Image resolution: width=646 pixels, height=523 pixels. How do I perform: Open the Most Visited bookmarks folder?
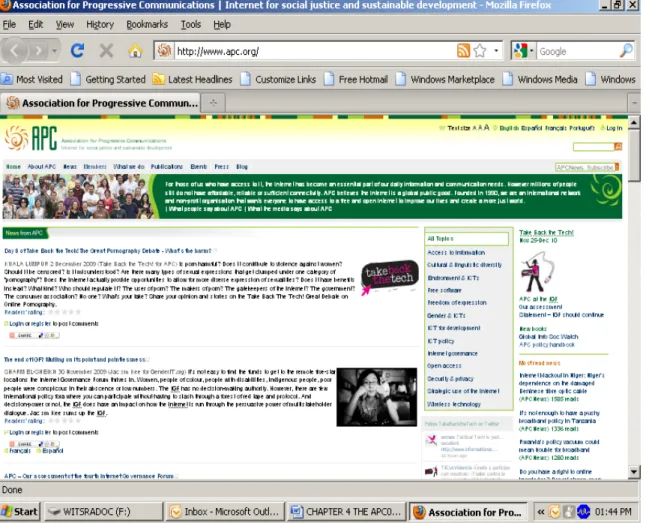(32, 79)
